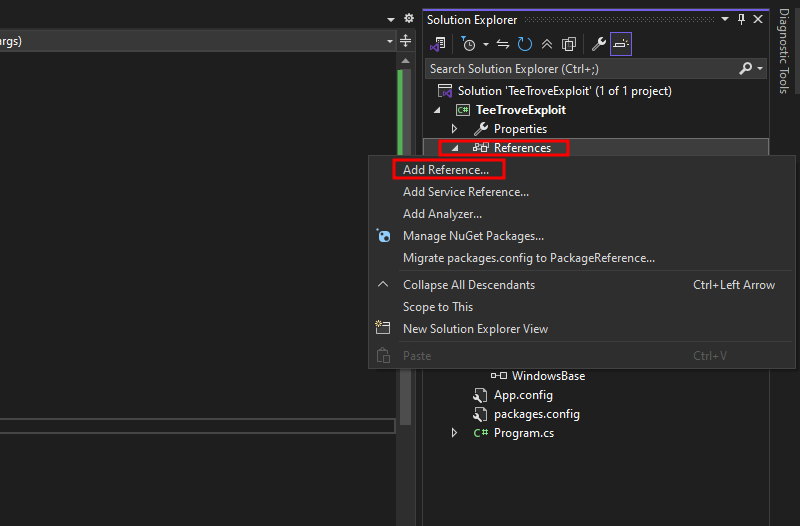Click the Collapse All icon in toolbar

tap(547, 44)
